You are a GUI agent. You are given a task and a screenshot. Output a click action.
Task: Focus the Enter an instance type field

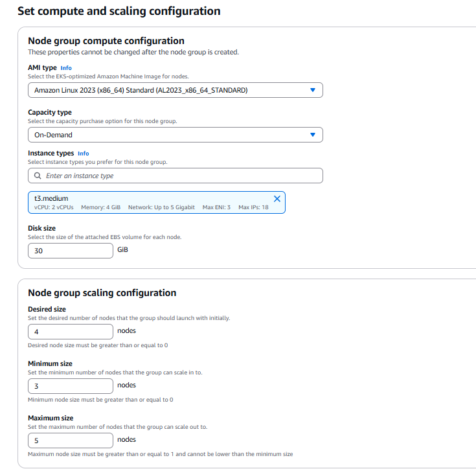175,176
